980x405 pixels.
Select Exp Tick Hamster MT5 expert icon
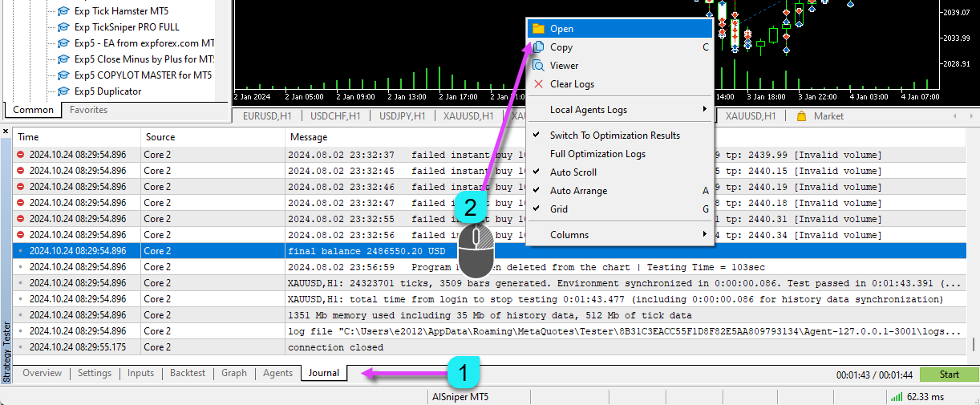click(x=63, y=12)
